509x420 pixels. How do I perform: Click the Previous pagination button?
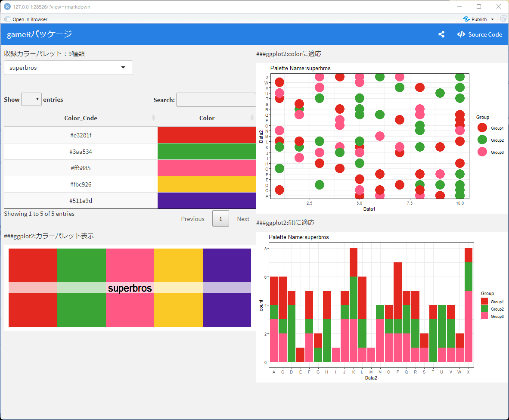click(x=193, y=218)
